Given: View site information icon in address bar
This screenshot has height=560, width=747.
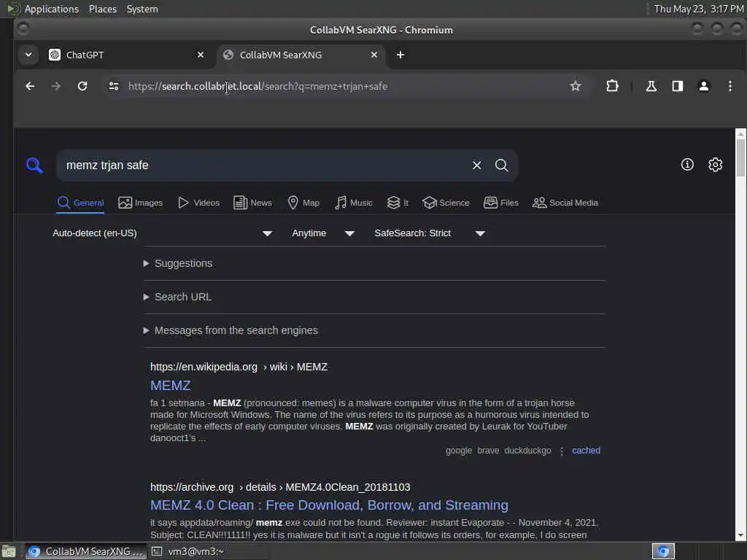Looking at the screenshot, I should pyautogui.click(x=114, y=86).
